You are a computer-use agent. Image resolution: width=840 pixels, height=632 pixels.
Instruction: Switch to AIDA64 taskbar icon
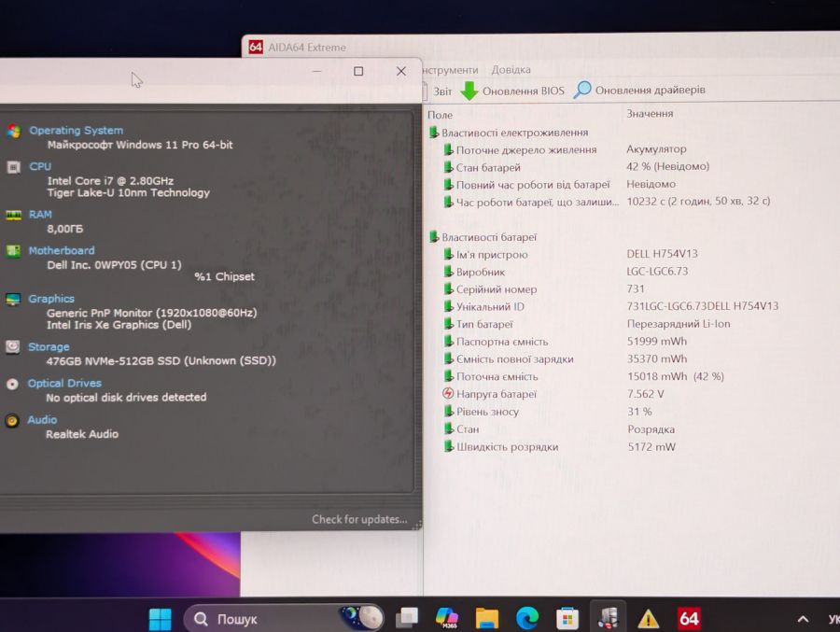(689, 619)
